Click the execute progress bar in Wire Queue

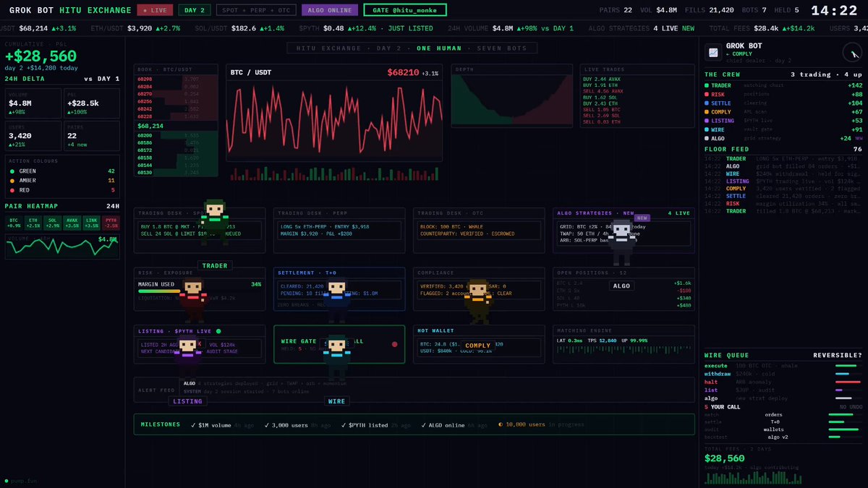(848, 366)
